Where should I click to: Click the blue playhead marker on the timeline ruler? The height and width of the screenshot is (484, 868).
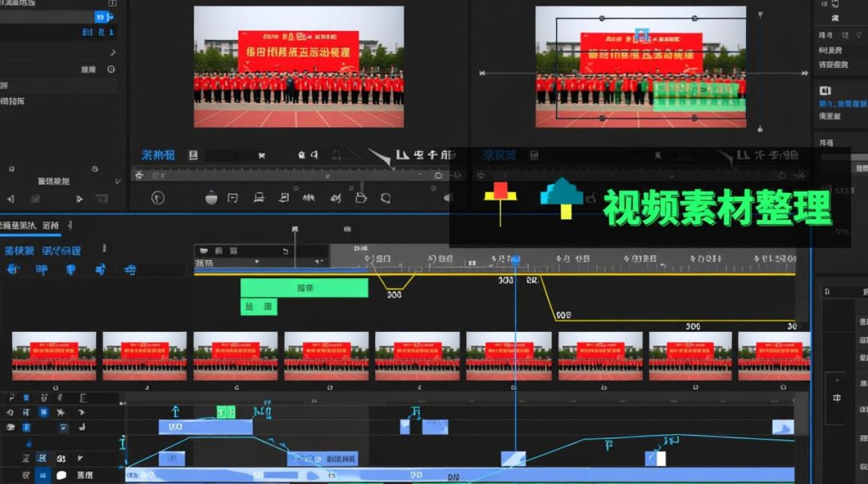[515, 259]
